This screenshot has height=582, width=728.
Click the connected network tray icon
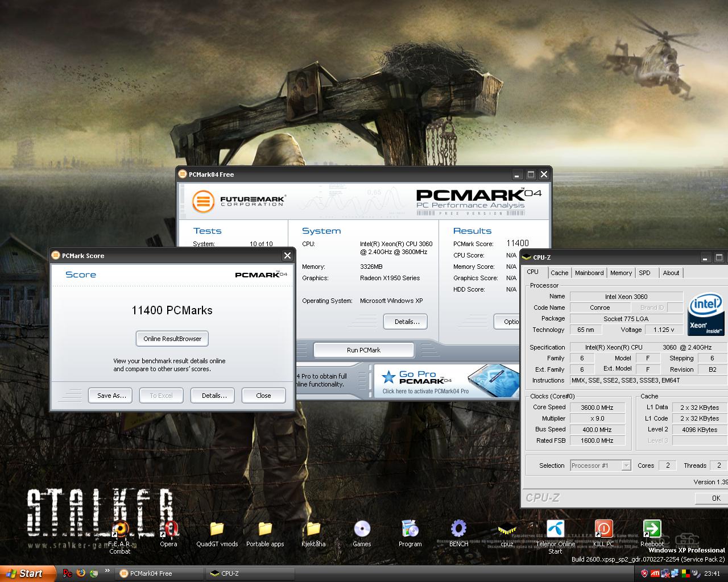point(676,573)
